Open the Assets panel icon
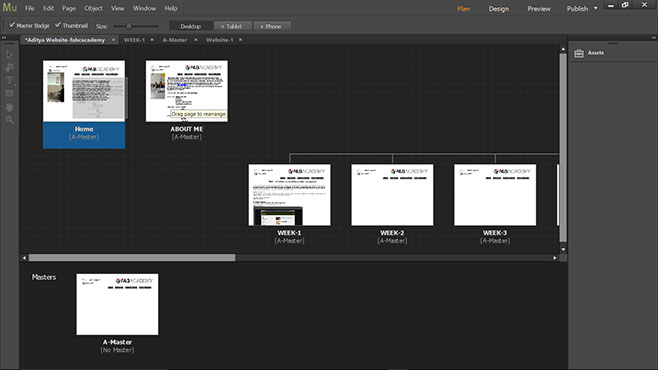The image size is (658, 370). [x=579, y=53]
